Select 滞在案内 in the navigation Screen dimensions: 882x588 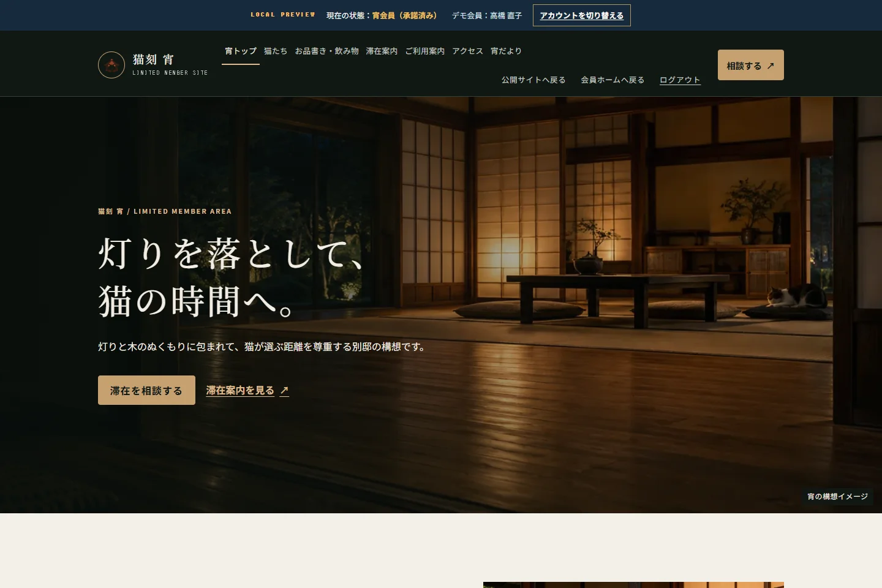coord(382,51)
